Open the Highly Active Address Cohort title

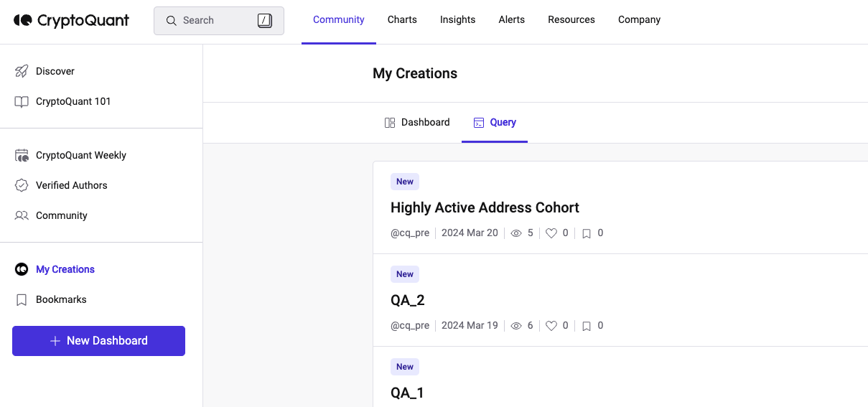pos(485,207)
